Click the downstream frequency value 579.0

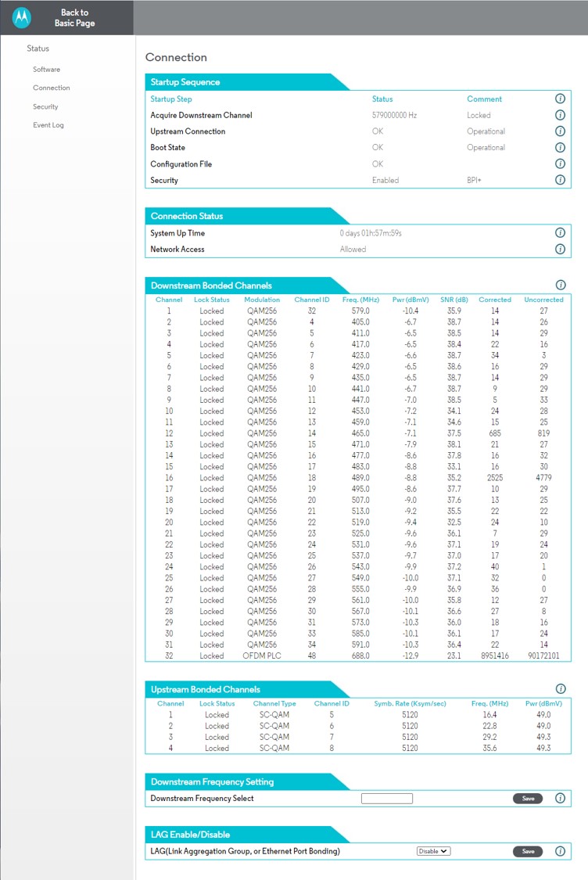pyautogui.click(x=360, y=311)
